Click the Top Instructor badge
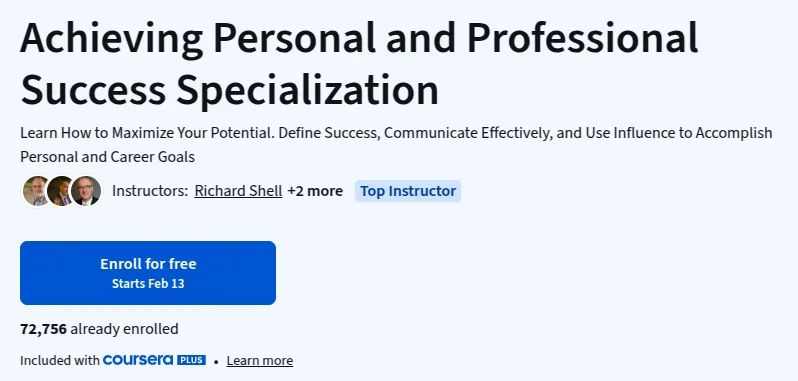Screen dimensions: 798x381 coord(408,191)
